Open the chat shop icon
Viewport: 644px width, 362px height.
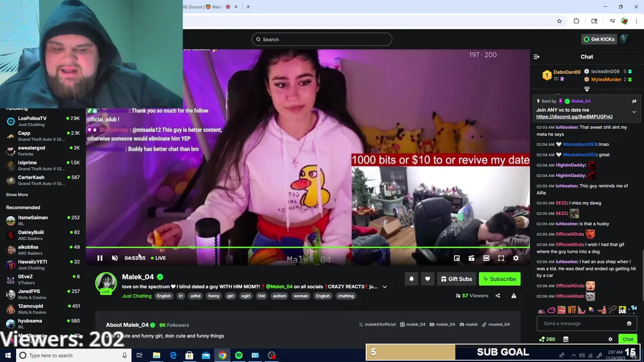(x=566, y=339)
